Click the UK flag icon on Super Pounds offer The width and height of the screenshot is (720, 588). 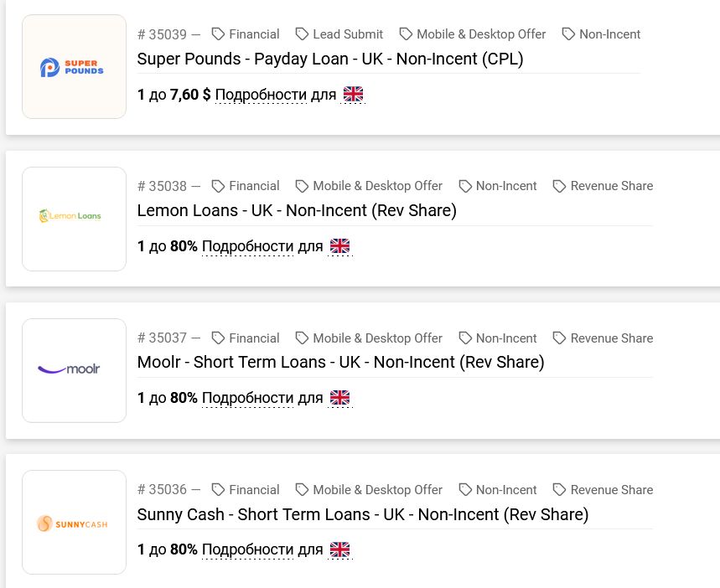353,95
